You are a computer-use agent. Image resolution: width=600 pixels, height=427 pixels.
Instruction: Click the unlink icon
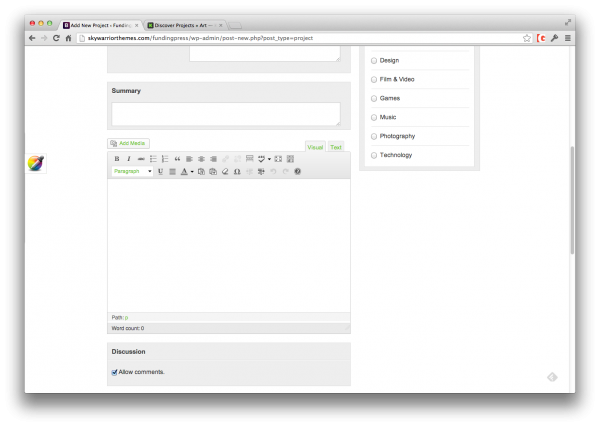(237, 159)
